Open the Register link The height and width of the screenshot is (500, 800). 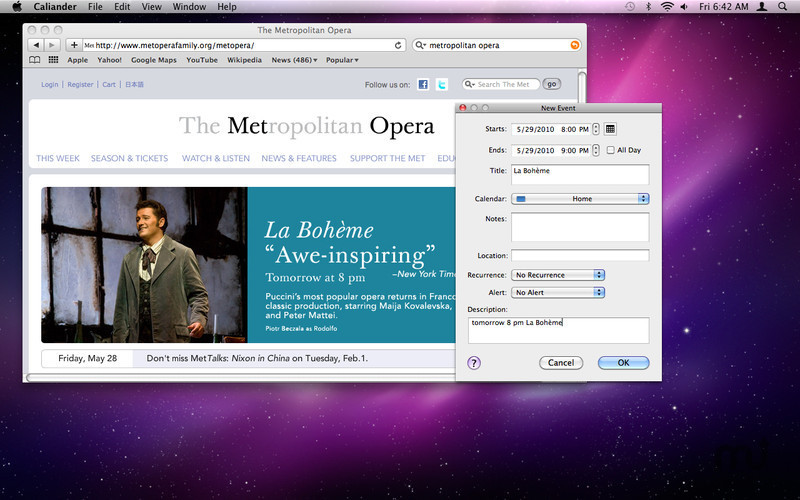81,84
